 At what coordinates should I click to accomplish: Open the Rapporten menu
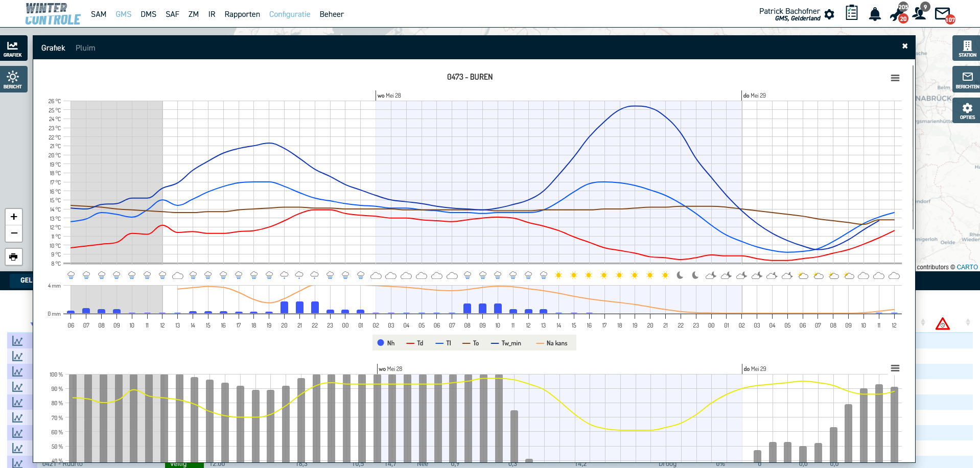click(242, 14)
